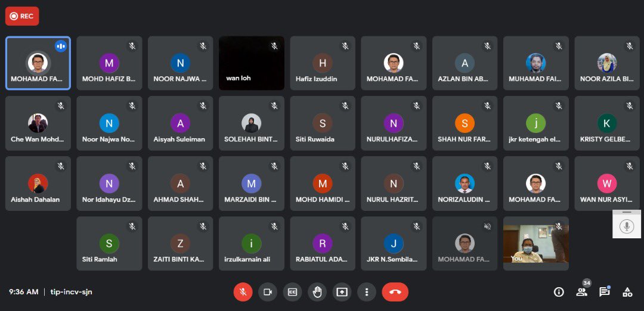
Task: Turn on closed captions
Action: click(292, 292)
